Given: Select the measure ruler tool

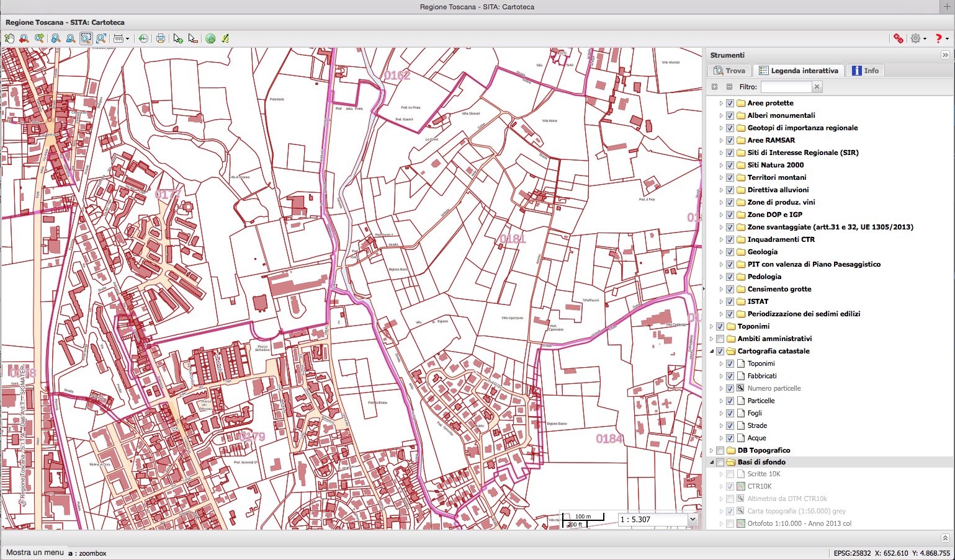Looking at the screenshot, I should [x=118, y=38].
